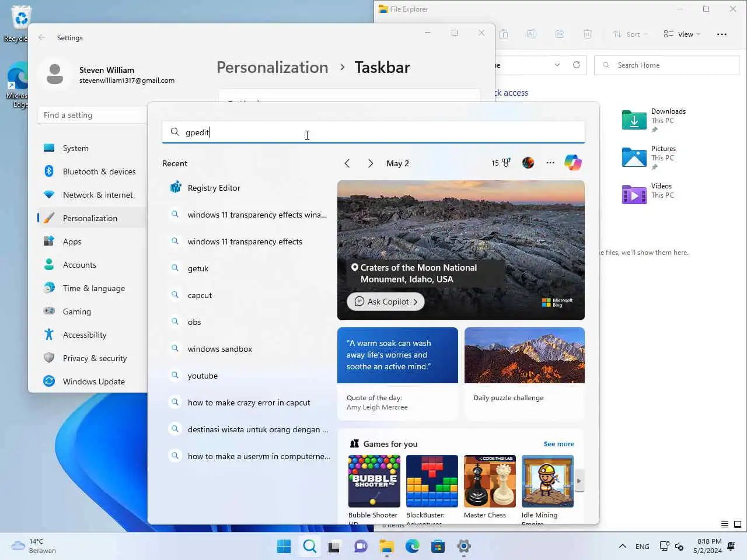Open See more menu in File Explorer toolbar

(x=722, y=34)
